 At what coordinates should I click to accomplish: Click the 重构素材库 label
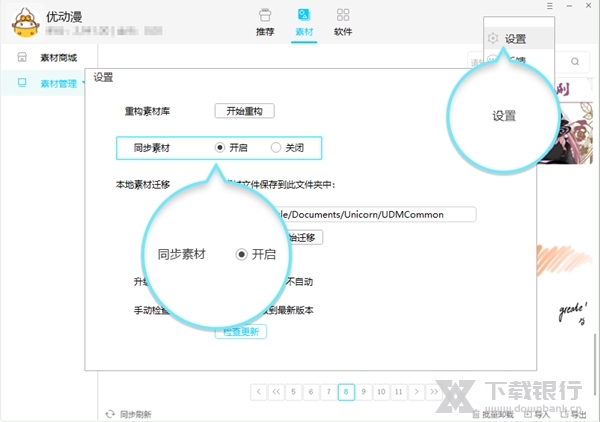[x=147, y=111]
